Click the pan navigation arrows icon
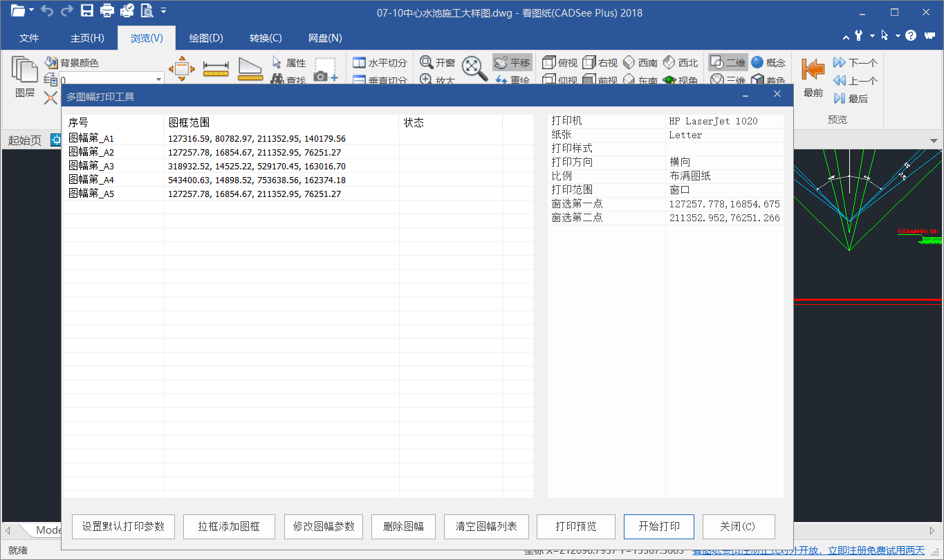This screenshot has width=944, height=560. pyautogui.click(x=182, y=69)
